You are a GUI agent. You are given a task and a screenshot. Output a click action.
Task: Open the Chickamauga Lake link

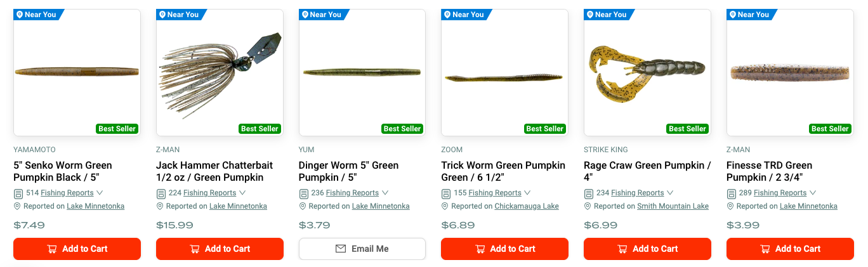[527, 206]
